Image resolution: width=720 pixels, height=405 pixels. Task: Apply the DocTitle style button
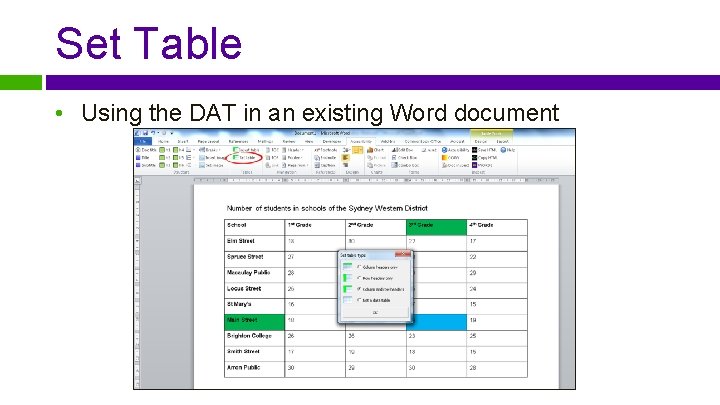point(146,150)
